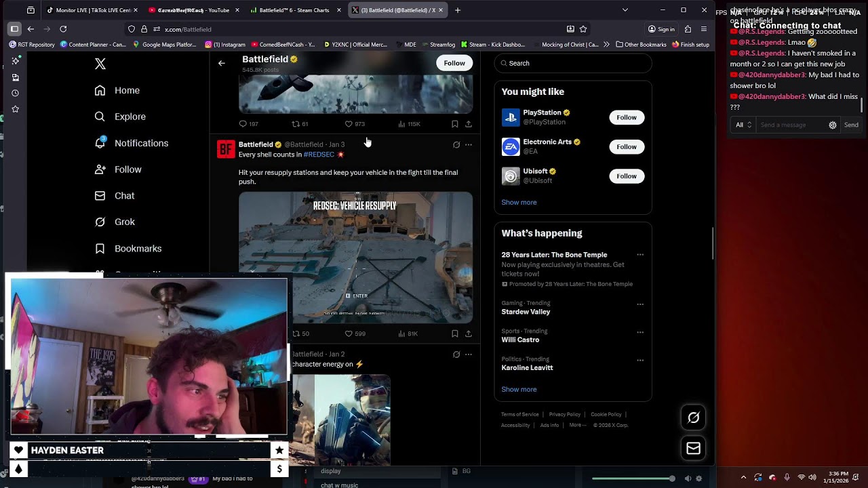Bookmark the post with 973 likes

coord(455,124)
